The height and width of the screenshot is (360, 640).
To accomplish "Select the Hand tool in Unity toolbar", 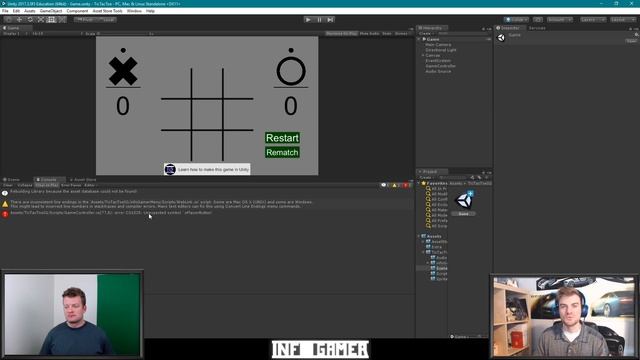I will pos(9,20).
